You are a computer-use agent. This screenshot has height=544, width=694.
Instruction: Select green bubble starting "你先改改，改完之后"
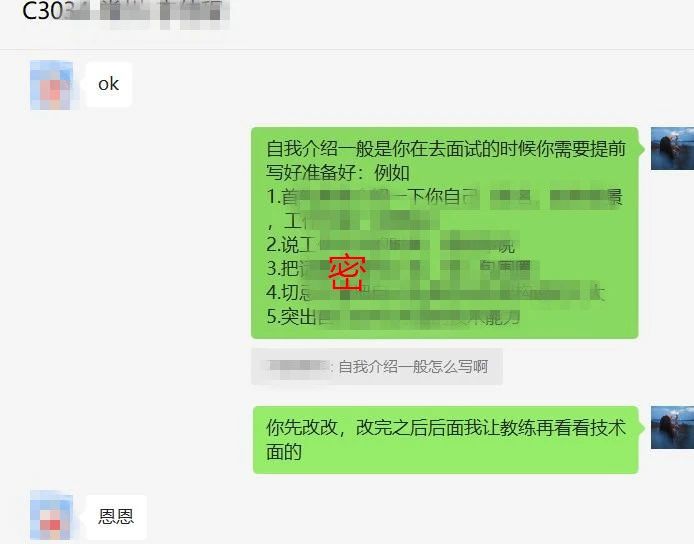(446, 440)
